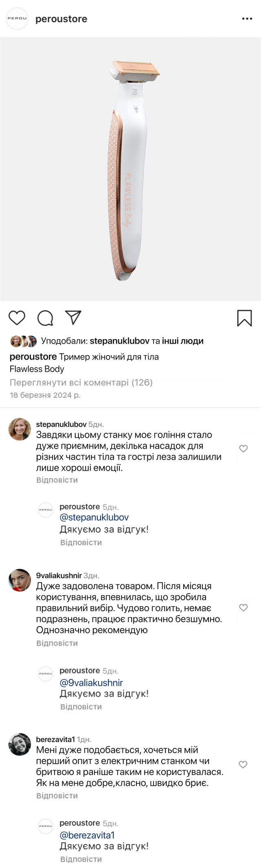Open peroustore profile logo in header
The width and height of the screenshot is (261, 868).
17,19
